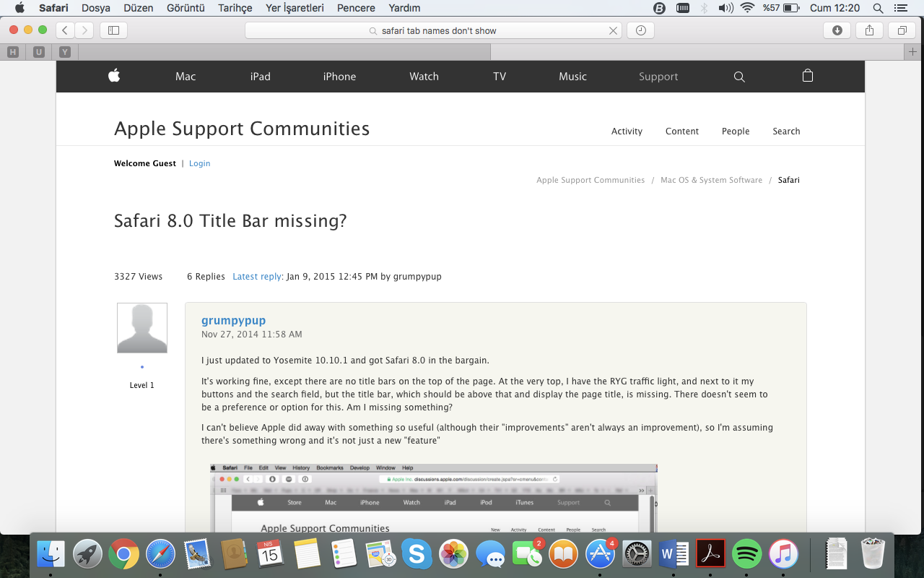Go to iPad in Apple navbar
Viewport: 924px width, 578px height.
[x=261, y=77]
